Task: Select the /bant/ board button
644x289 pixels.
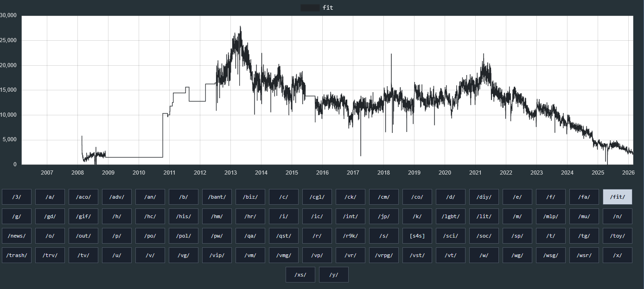Action: [x=217, y=197]
